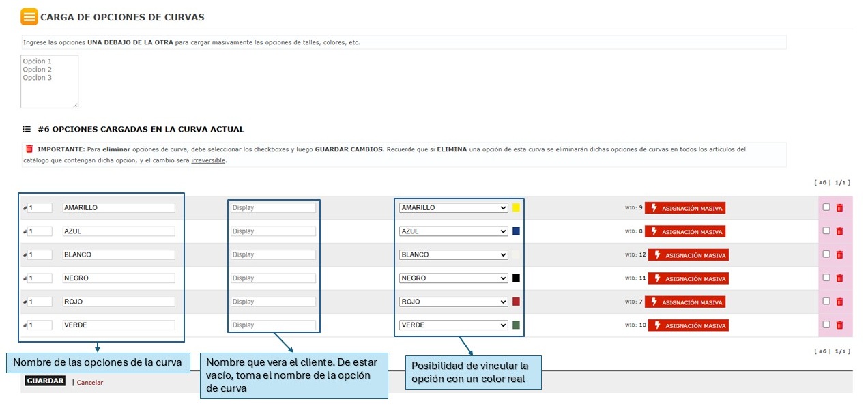Viewport: 868px width, 408px height.
Task: Hit the trash icon in VERDE row
Action: [839, 325]
